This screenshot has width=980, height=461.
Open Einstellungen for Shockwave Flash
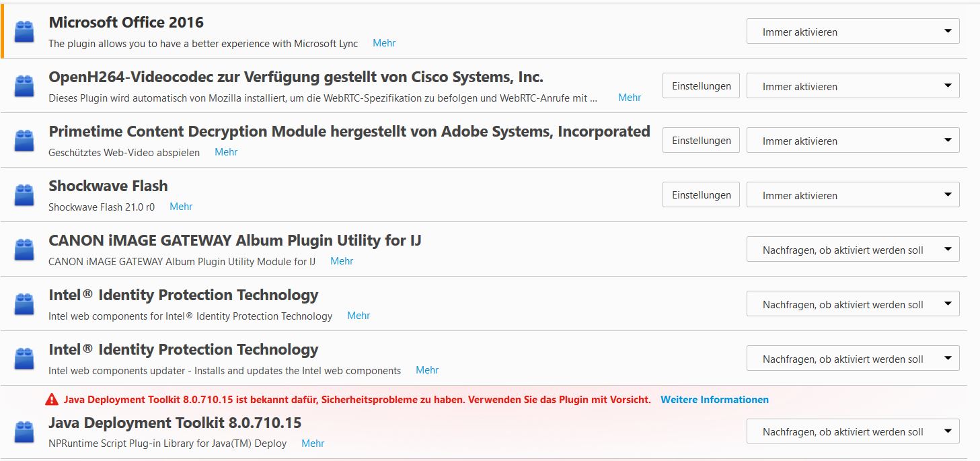pyautogui.click(x=701, y=195)
